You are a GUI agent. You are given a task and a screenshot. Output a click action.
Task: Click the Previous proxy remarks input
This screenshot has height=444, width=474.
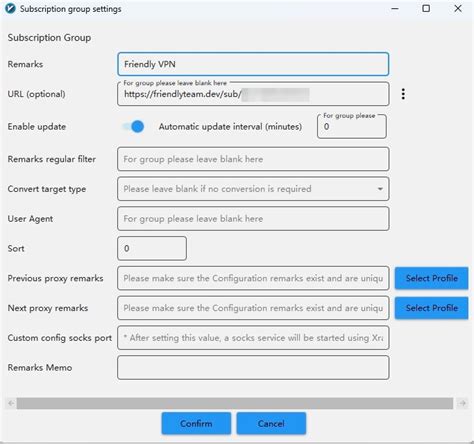(x=253, y=278)
